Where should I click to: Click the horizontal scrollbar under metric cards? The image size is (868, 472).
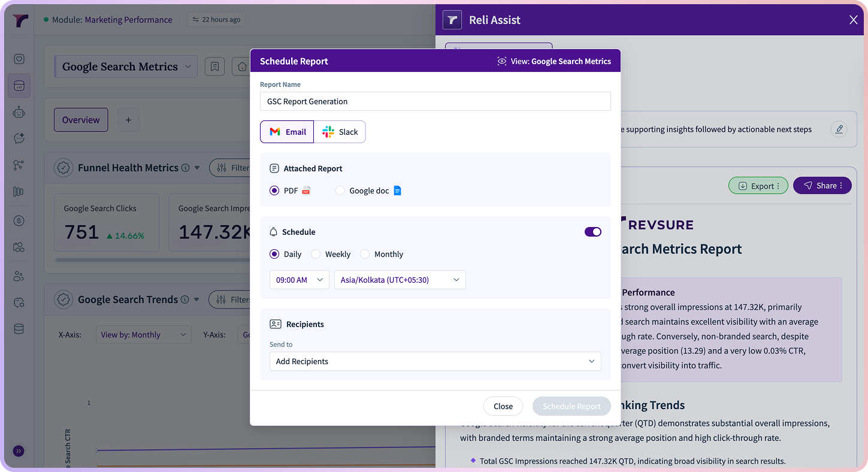click(x=153, y=259)
